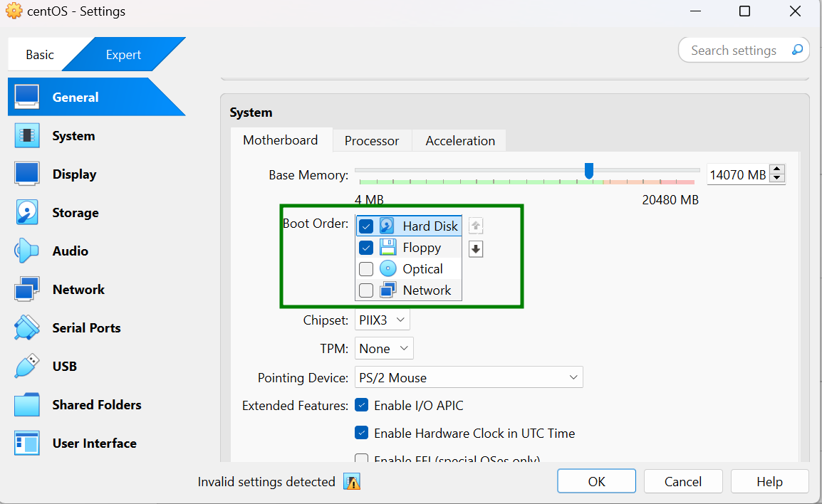Viewport: 822px width, 504px height.
Task: Toggle Enable Hardware Clock in UTC Time
Action: [361, 433]
